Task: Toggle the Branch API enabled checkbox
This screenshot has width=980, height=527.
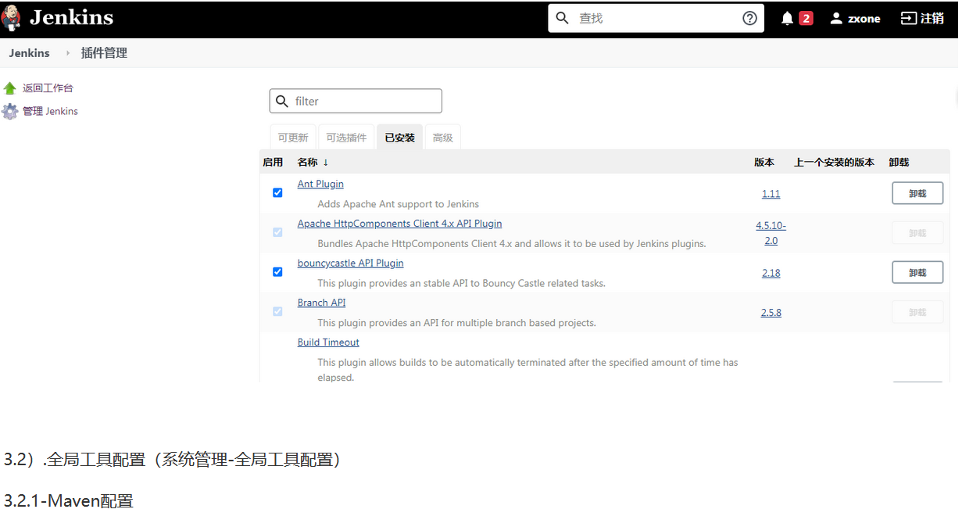Action: pyautogui.click(x=277, y=311)
